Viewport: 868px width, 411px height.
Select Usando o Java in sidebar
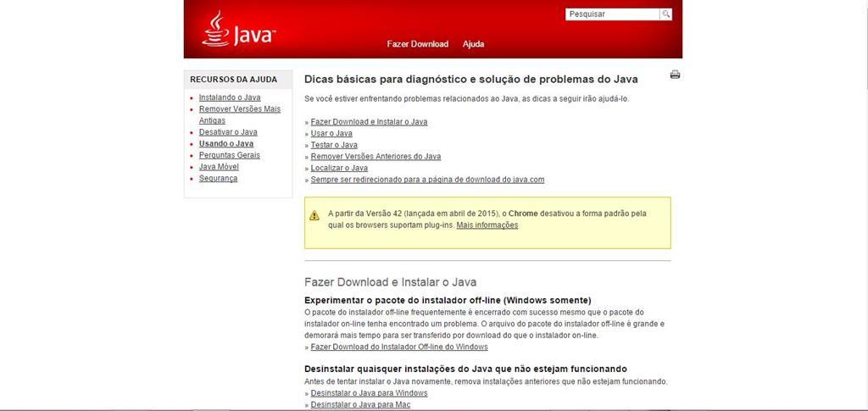[x=226, y=144]
